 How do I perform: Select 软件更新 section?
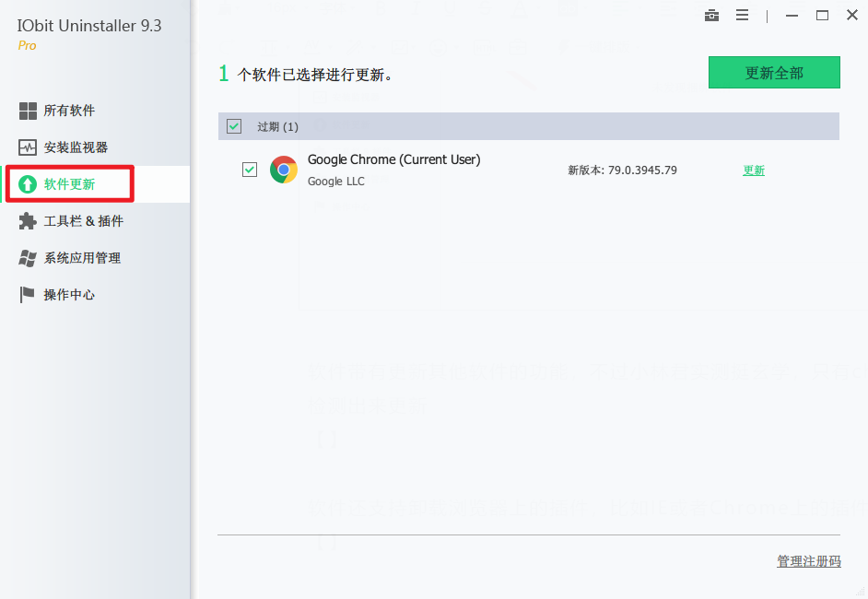(x=69, y=184)
